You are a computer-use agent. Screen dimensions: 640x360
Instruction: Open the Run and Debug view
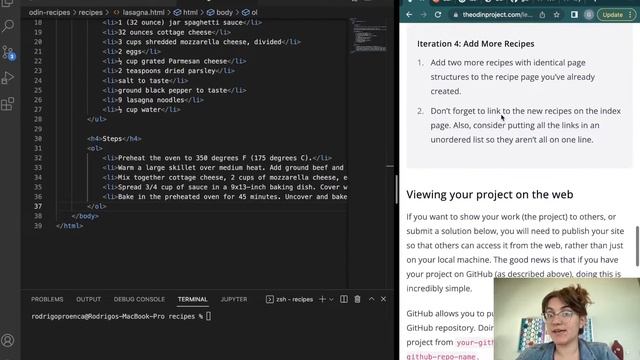click(8, 78)
